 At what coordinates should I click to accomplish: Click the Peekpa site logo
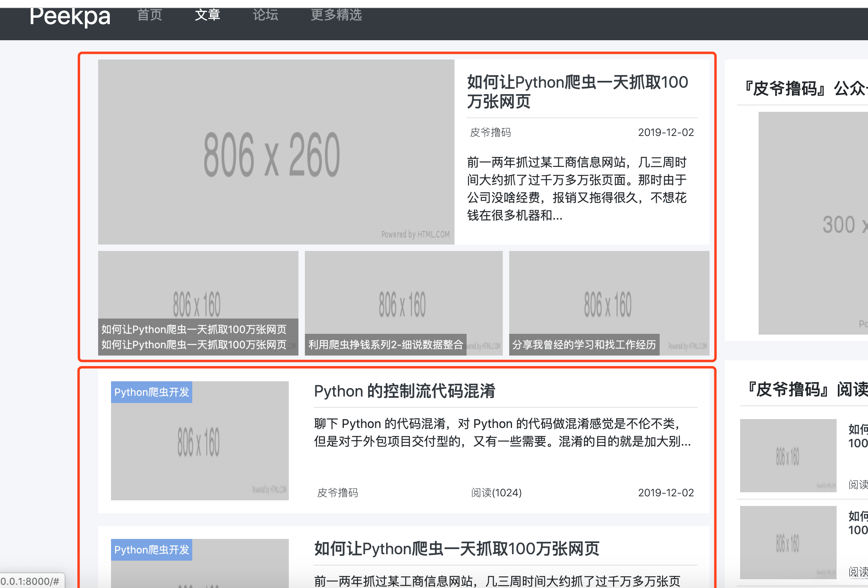tap(69, 16)
